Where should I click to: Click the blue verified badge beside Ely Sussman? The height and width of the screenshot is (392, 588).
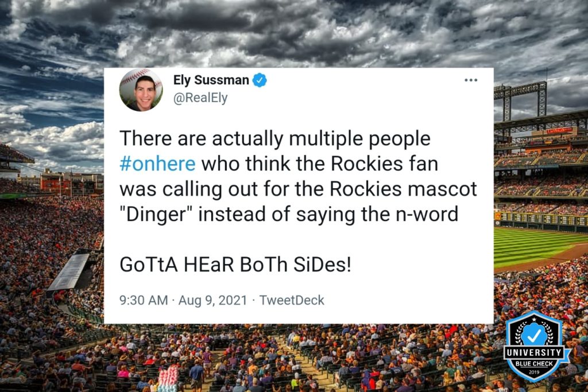tap(260, 80)
